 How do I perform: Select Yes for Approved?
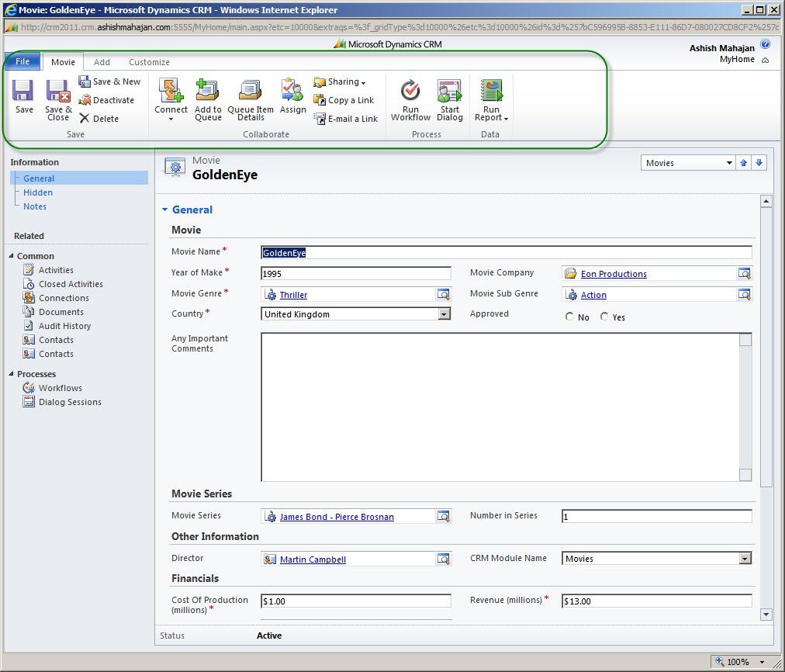604,317
